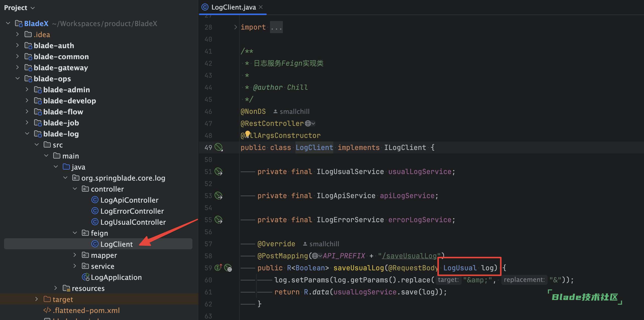Click the LogApplication runnable class icon
This screenshot has width=644, height=320.
(86, 277)
